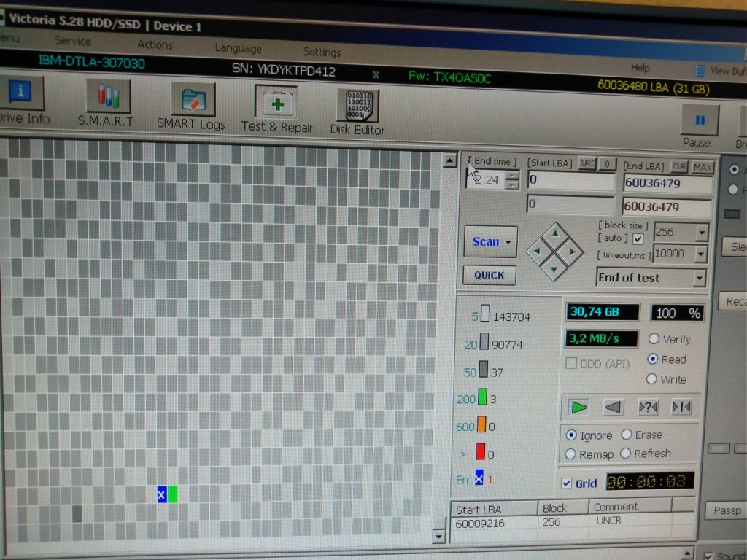
Task: Click the butterfly seek scan button
Action: 682,407
